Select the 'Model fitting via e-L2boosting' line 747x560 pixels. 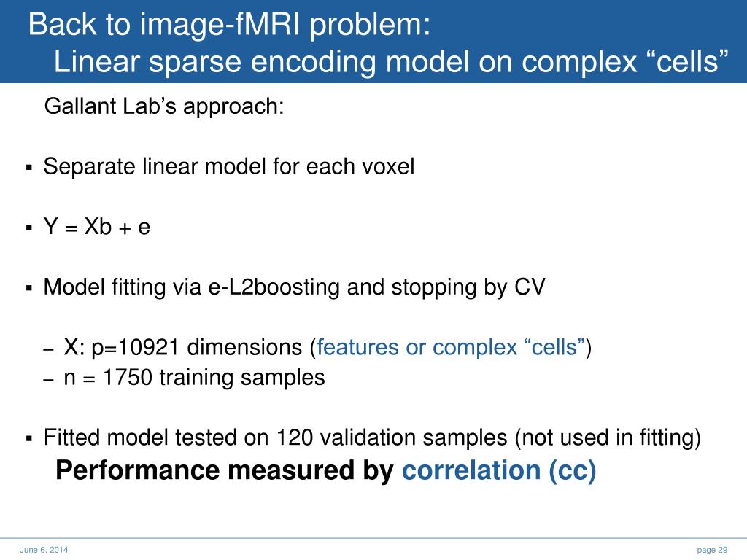pos(294,287)
